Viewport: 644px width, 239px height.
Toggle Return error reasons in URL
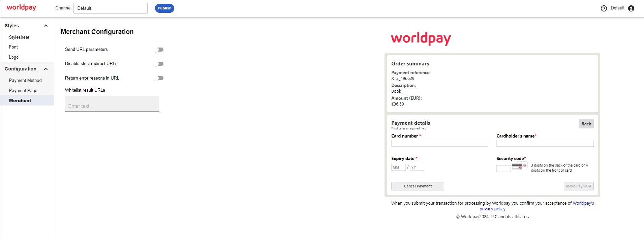158,78
